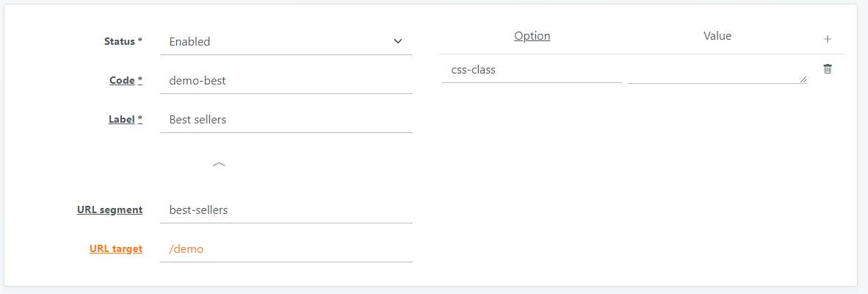Click the Value textarea resize handle
Viewport: 868px width, 294px height.
pos(803,79)
